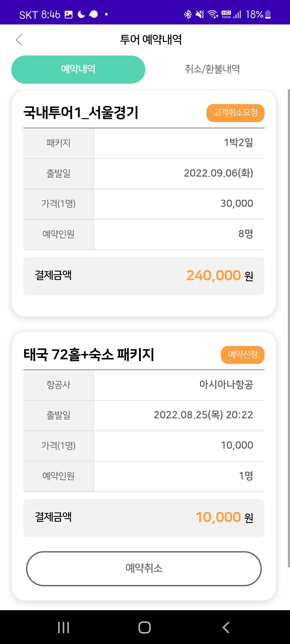Screen dimensions: 290x644
Task: Open 국내투어1_서울경기 reservation title
Action: point(81,112)
